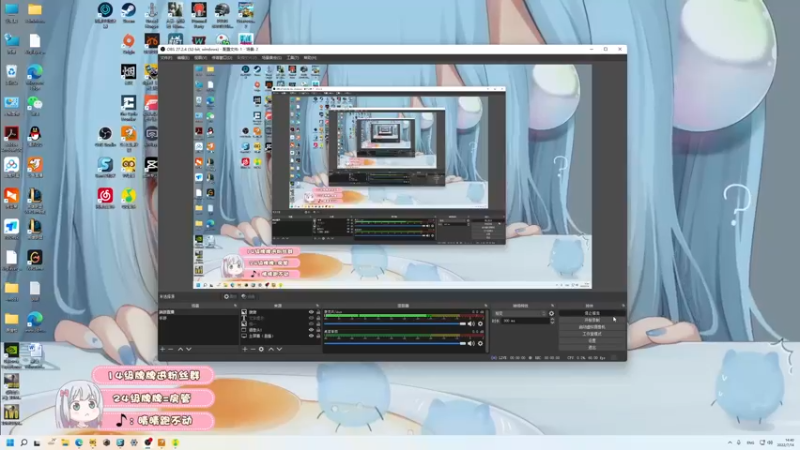800x450 pixels.
Task: Add a new scene with the plus icon
Action: (163, 349)
